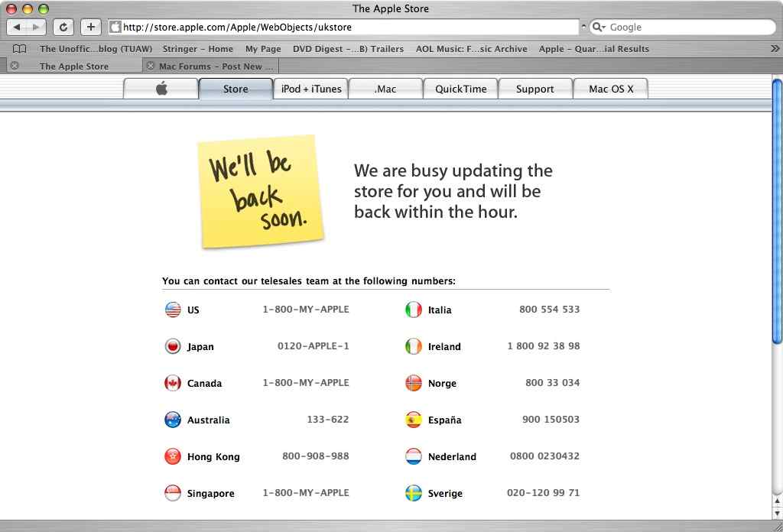Click the scrollbar up arrow

coord(777,501)
